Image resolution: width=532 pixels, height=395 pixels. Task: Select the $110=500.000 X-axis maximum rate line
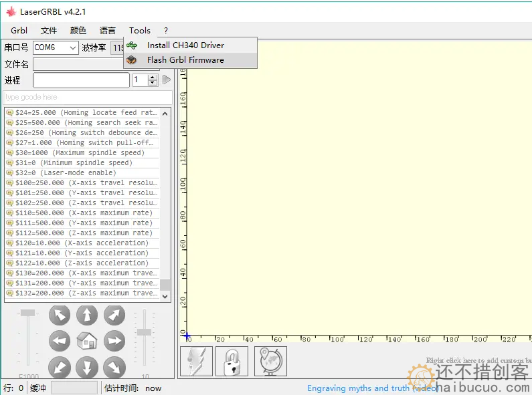[82, 213]
